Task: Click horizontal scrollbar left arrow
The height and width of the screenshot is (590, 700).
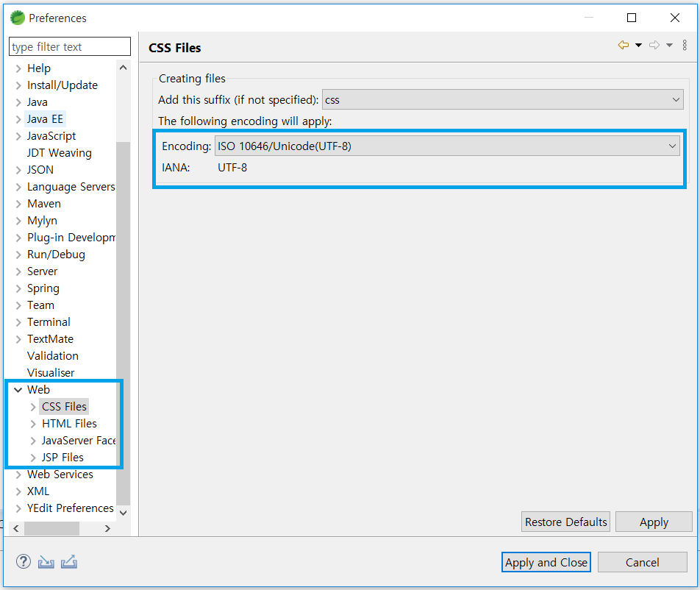Action: tap(16, 528)
